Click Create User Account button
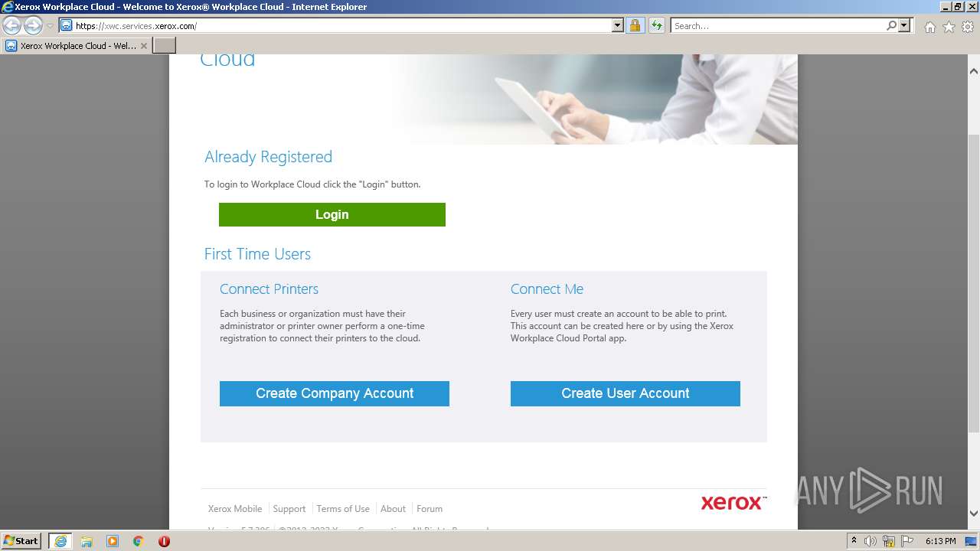The image size is (980, 551). (626, 393)
